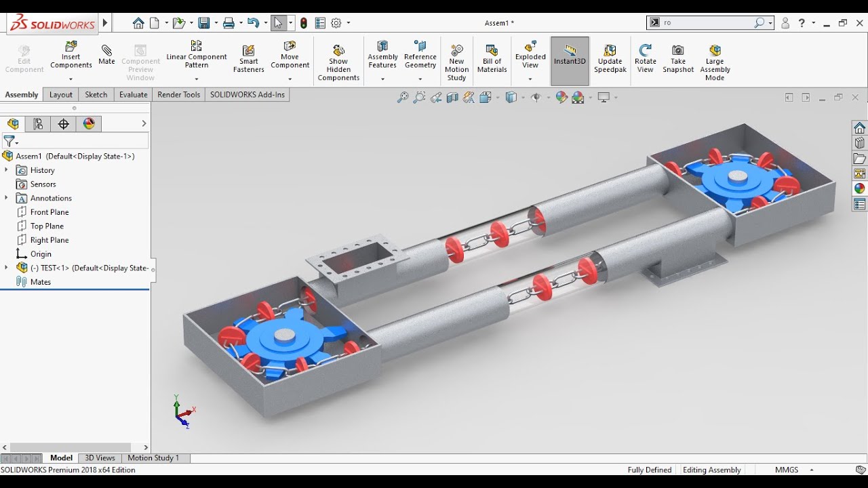Expand the SOLIDWORKS menu arrow
This screenshot has width=868, height=488.
[x=105, y=22]
